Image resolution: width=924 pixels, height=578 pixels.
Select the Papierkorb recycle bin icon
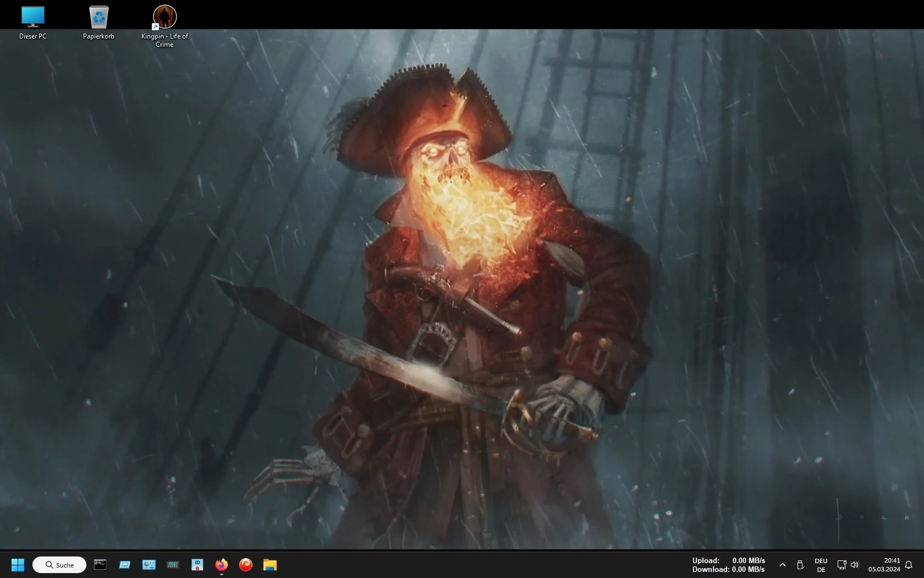tap(99, 23)
